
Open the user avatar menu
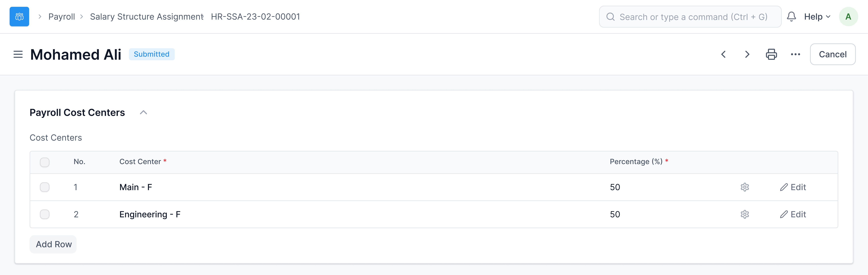coord(848,16)
